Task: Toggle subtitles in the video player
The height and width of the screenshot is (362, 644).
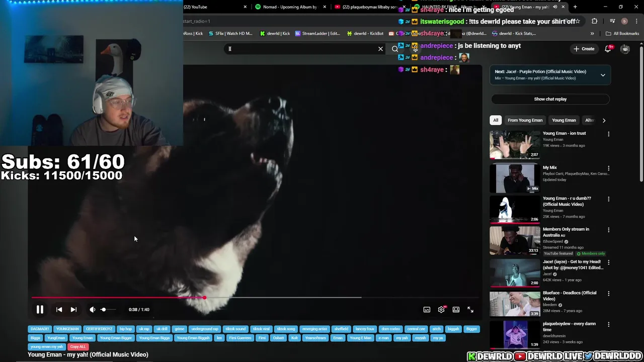Action: [427, 310]
